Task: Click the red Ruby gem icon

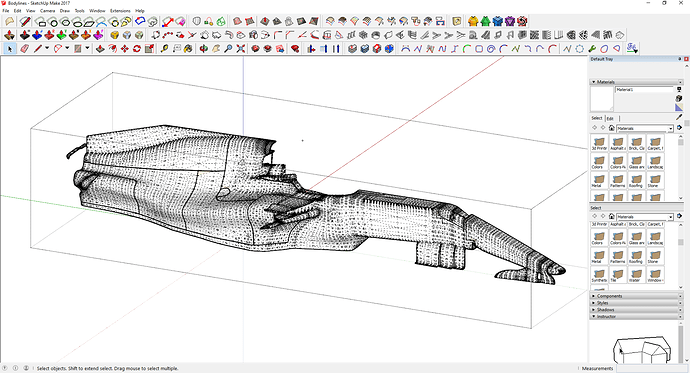Action: point(295,49)
